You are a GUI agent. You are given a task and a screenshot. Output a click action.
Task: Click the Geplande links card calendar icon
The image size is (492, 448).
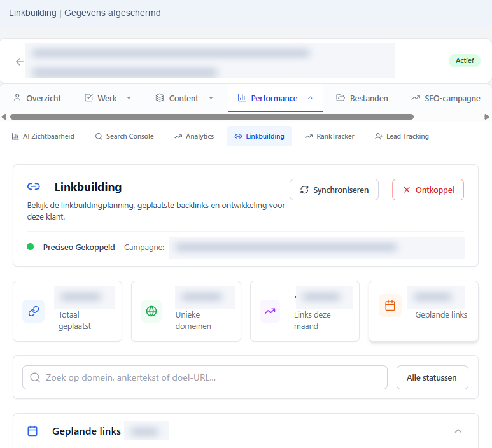pos(390,305)
